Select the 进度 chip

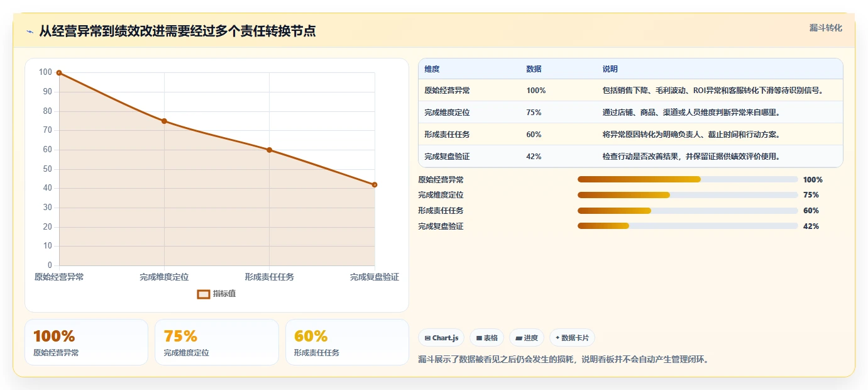526,338
